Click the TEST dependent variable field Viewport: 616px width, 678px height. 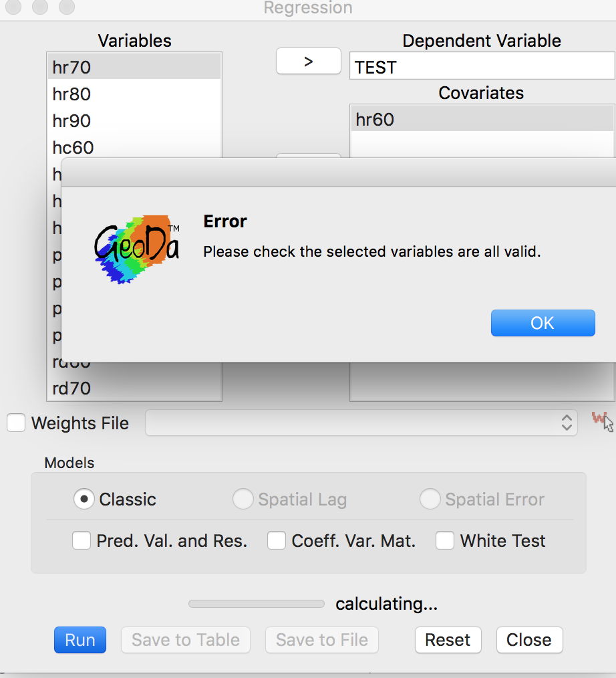[x=481, y=66]
